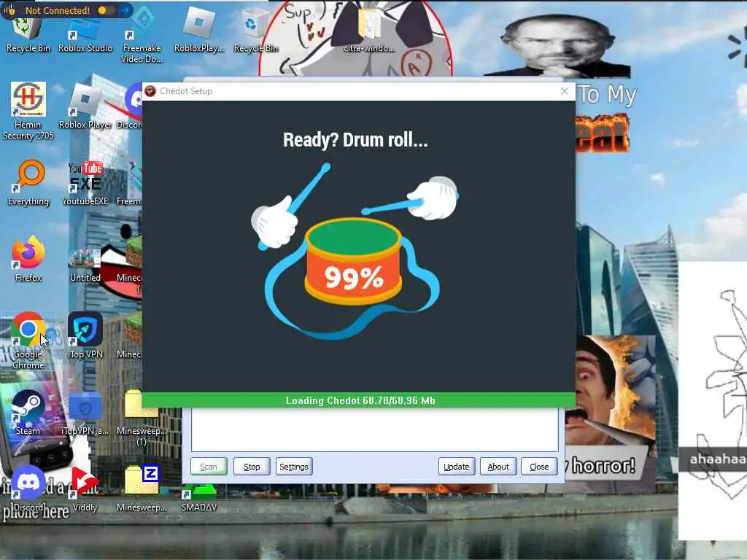This screenshot has height=560, width=747.
Task: Click the arrow next to Not Connected toggle
Action: 125,10
